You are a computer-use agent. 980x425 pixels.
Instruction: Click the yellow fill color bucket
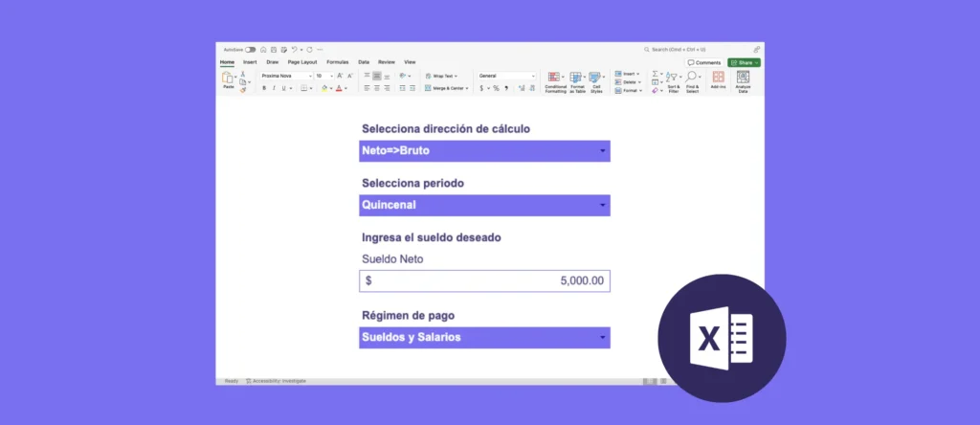point(324,88)
